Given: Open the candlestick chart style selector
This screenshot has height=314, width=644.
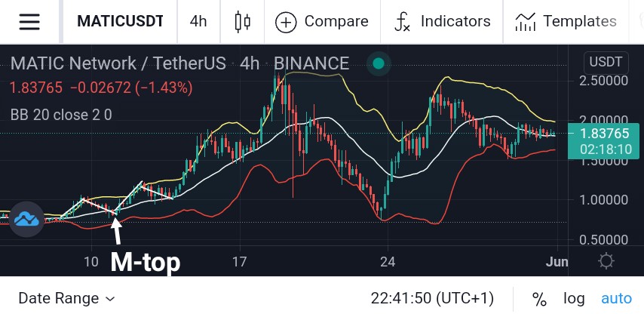Looking at the screenshot, I should coord(242,21).
